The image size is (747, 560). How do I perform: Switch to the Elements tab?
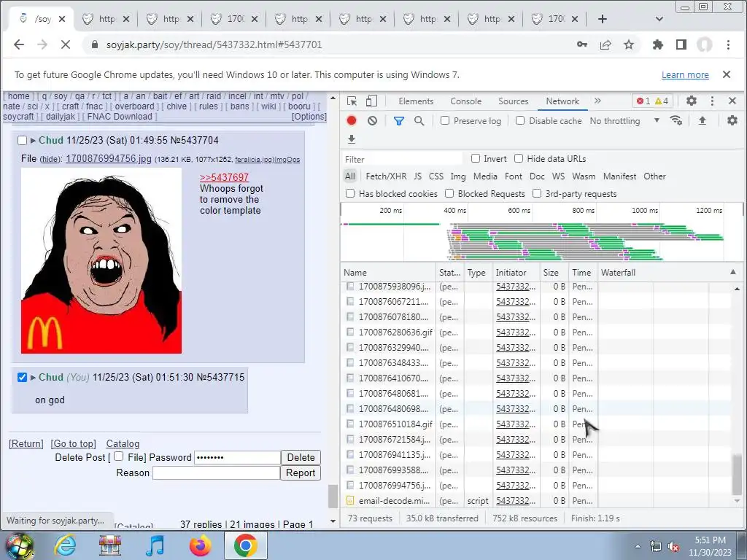416,101
